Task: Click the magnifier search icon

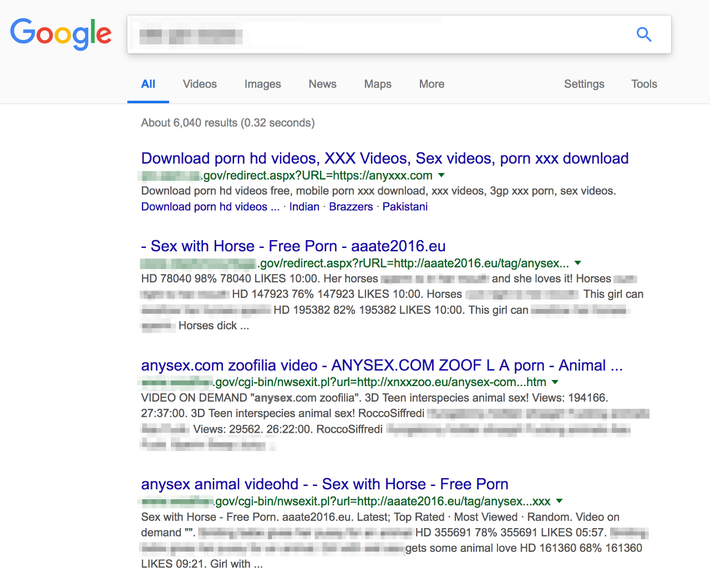Action: click(x=644, y=34)
